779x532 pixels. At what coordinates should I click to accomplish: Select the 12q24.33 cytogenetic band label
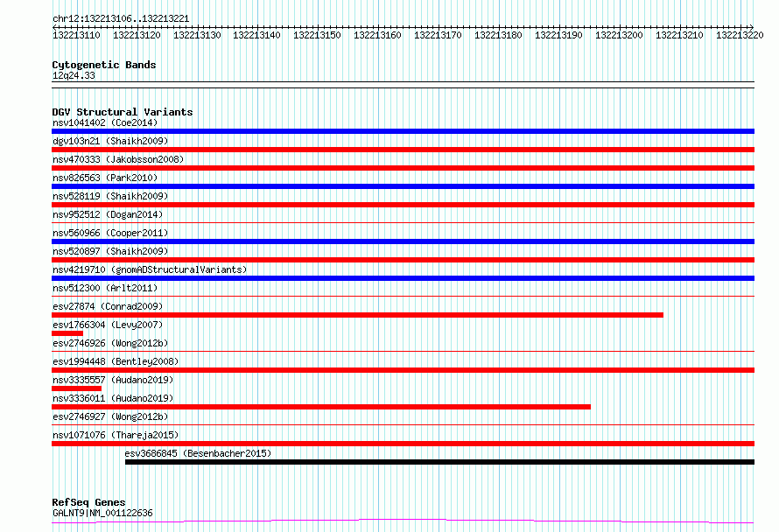pyautogui.click(x=74, y=75)
